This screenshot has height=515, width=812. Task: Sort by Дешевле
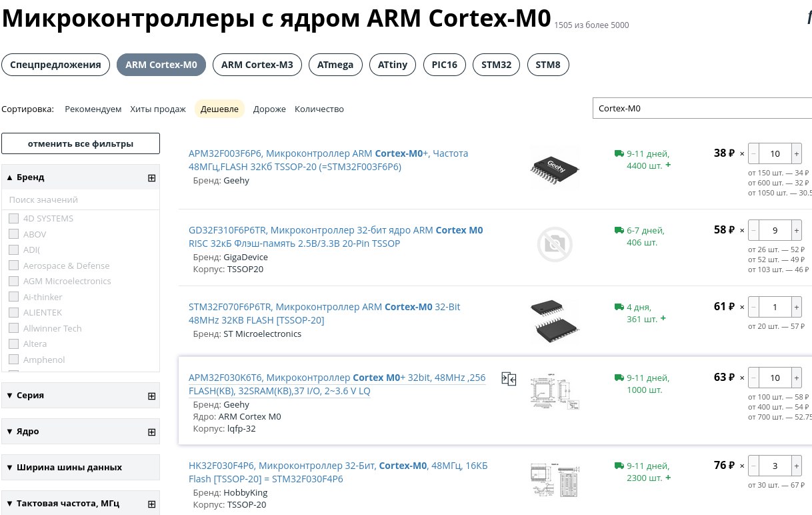[x=220, y=109]
